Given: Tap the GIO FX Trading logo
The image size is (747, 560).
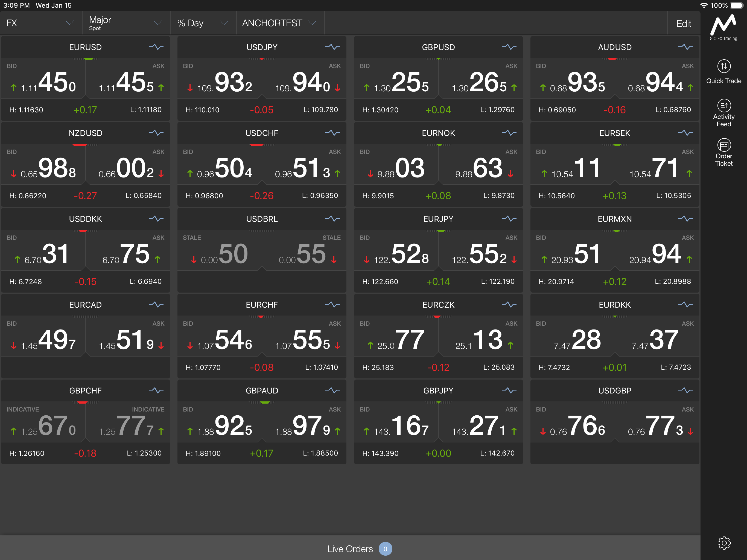Looking at the screenshot, I should pos(723,27).
